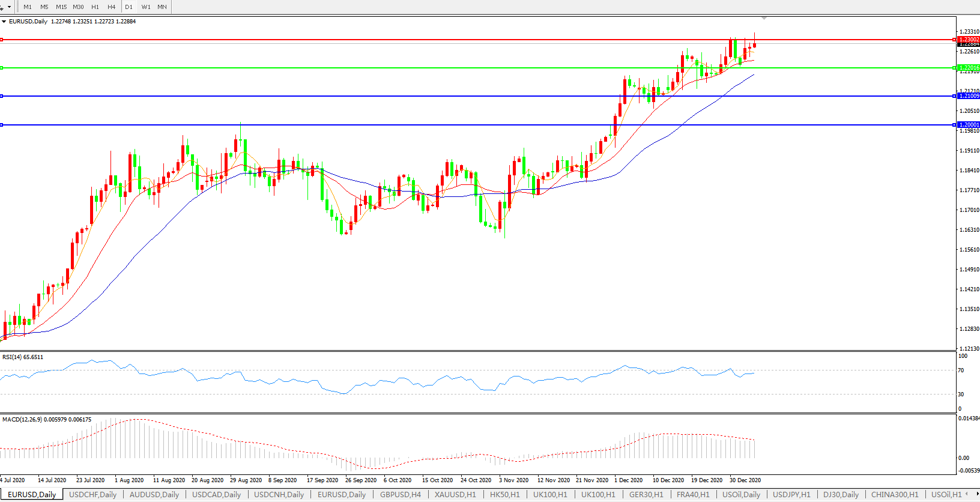980x502 pixels.
Task: Choose the M30 timeframe button
Action: (78, 7)
